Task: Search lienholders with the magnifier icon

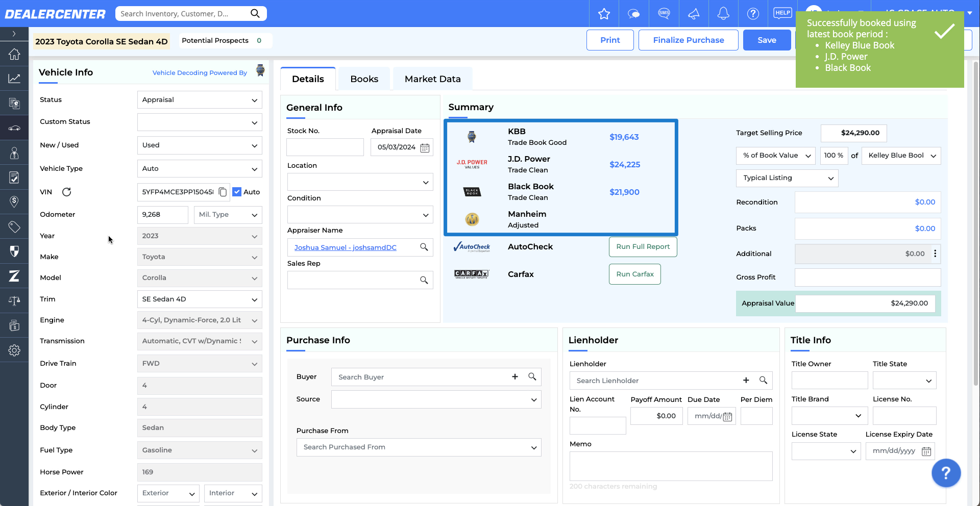Action: tap(763, 380)
